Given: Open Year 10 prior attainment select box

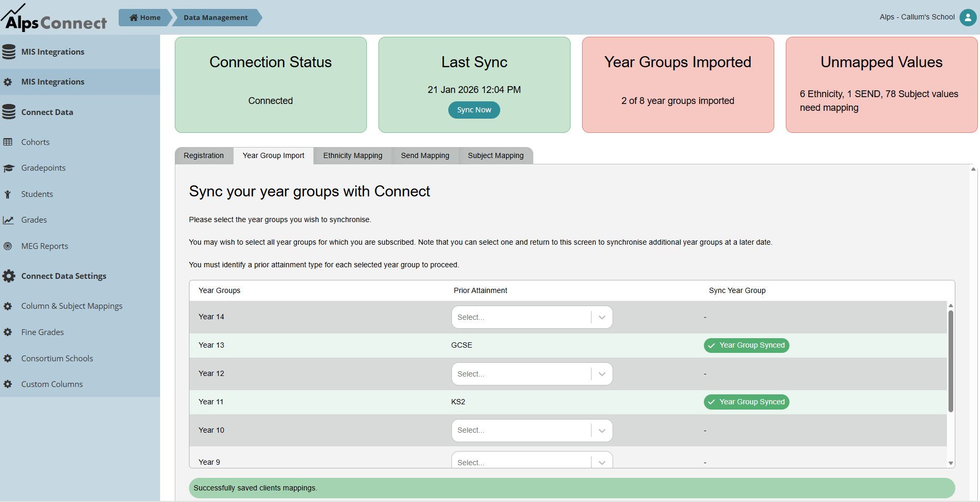Looking at the screenshot, I should point(532,431).
